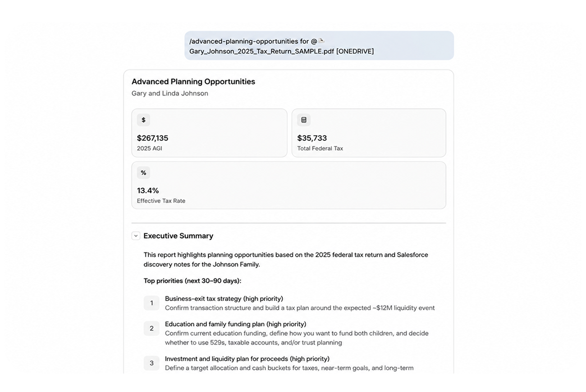Click the dollar sign icon on AGI card

(143, 120)
